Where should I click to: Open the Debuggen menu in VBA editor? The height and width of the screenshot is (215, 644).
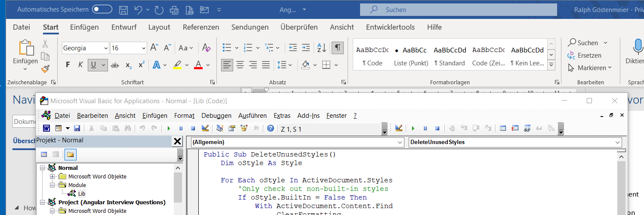coord(216,116)
